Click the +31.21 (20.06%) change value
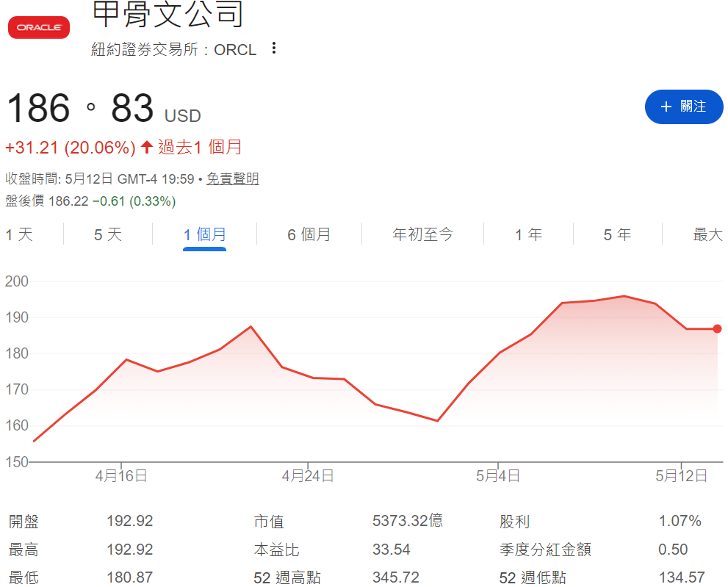The height and width of the screenshot is (587, 728). 70,148
